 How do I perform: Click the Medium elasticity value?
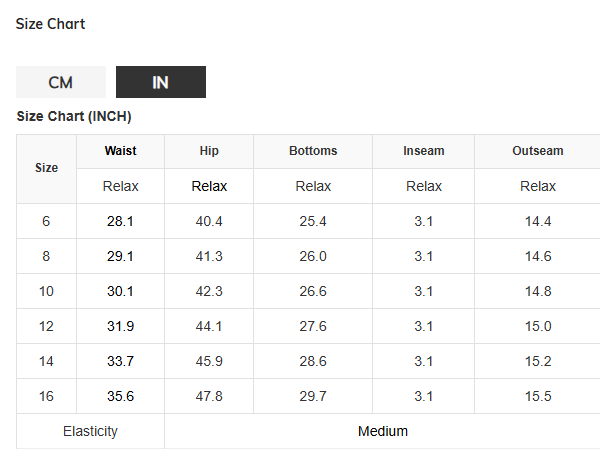383,431
